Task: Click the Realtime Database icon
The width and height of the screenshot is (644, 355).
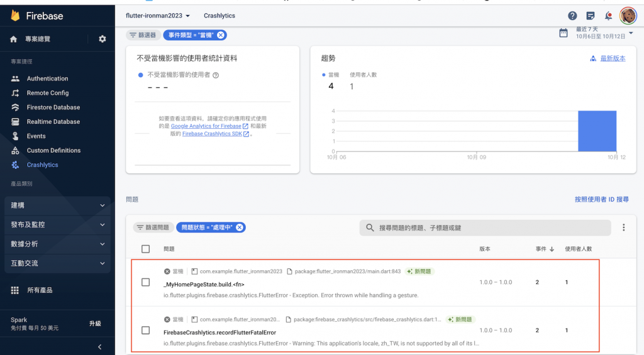Action: (15, 121)
